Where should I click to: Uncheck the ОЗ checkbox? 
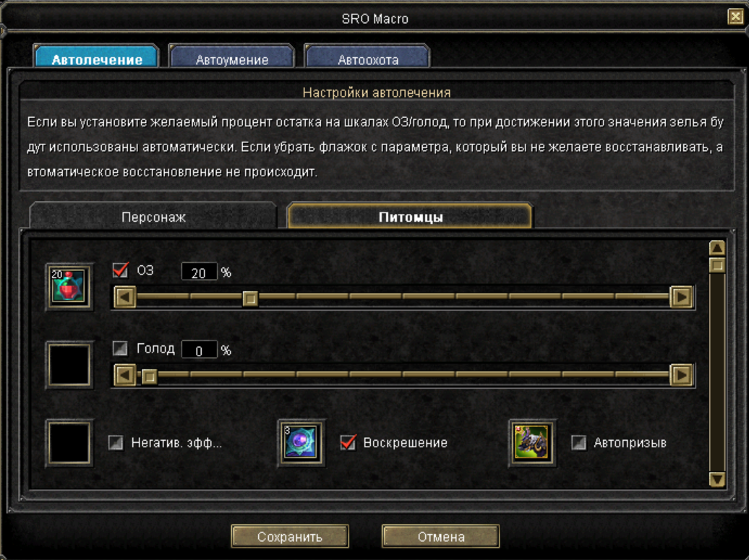coord(120,270)
